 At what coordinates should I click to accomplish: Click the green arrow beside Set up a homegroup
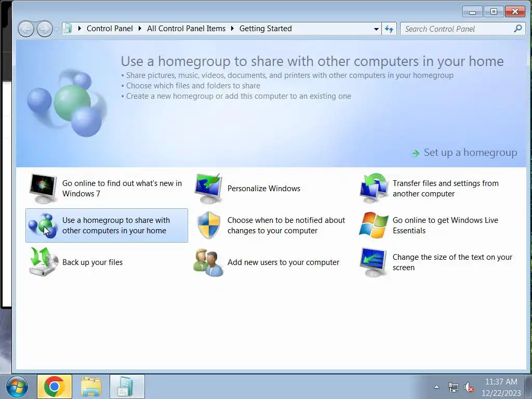(416, 153)
